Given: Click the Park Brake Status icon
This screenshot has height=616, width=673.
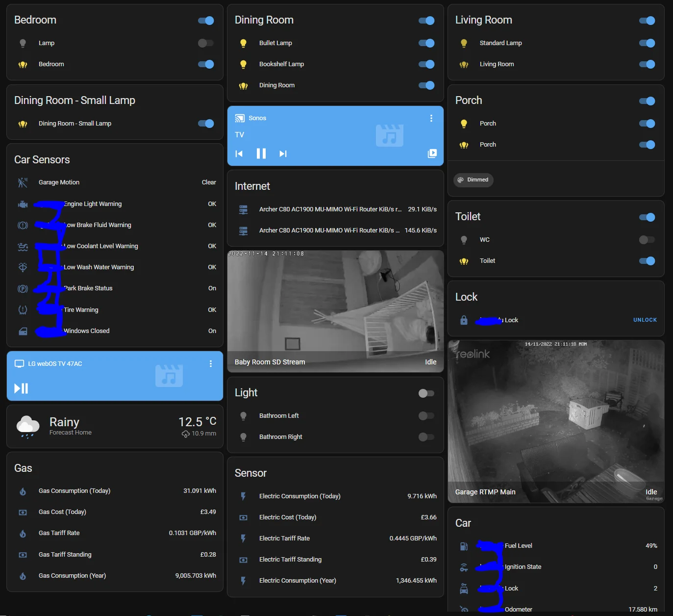Looking at the screenshot, I should pyautogui.click(x=23, y=288).
